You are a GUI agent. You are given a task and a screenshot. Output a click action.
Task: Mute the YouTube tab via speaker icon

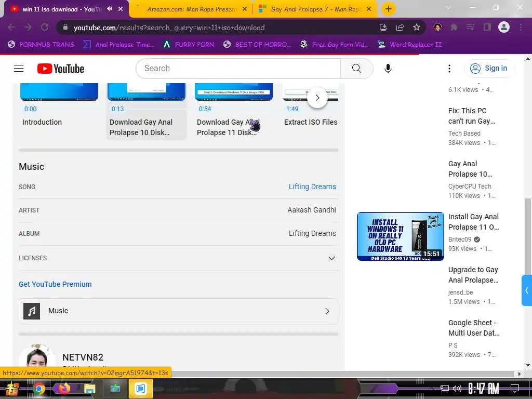point(109,9)
